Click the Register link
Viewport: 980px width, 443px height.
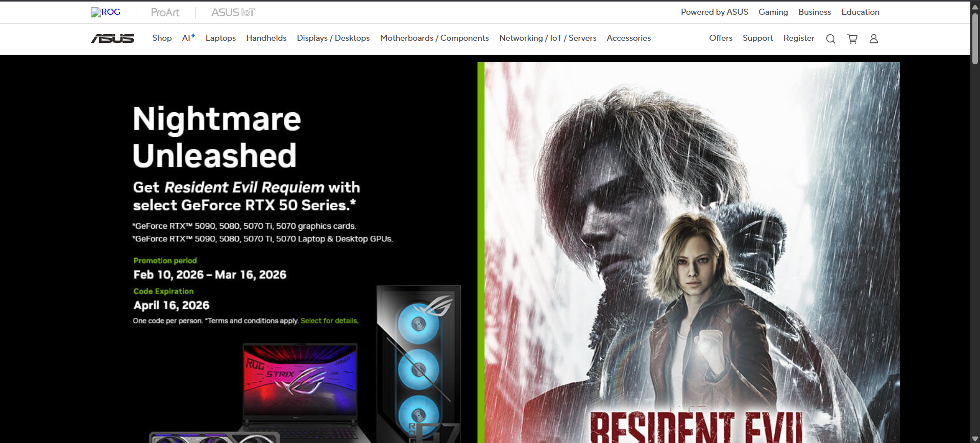click(x=799, y=38)
